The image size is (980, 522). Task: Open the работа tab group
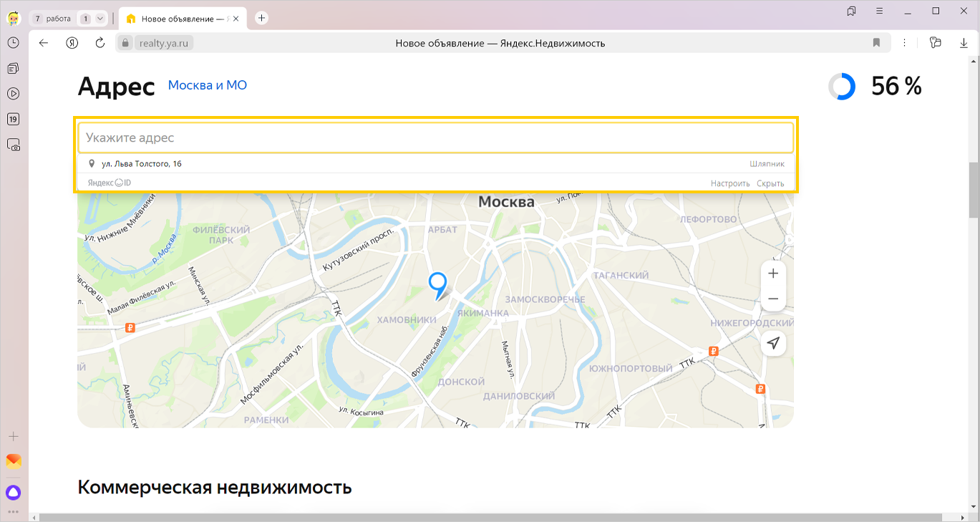pyautogui.click(x=52, y=19)
